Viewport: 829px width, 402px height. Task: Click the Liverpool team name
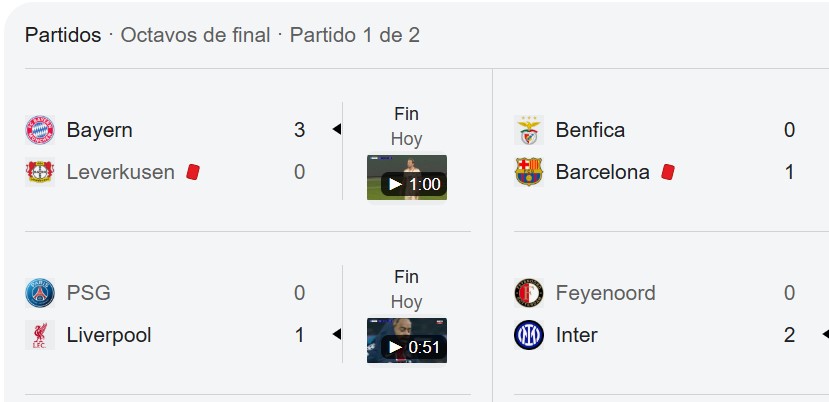pyautogui.click(x=109, y=335)
